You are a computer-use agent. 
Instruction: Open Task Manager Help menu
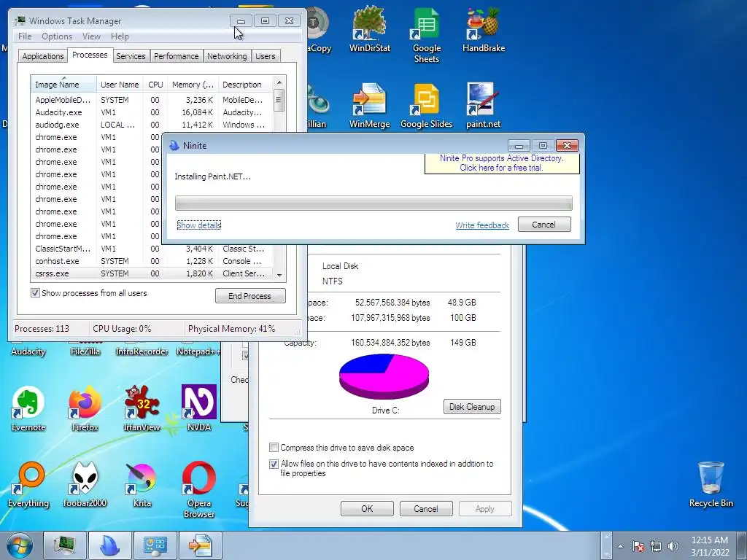(x=120, y=36)
